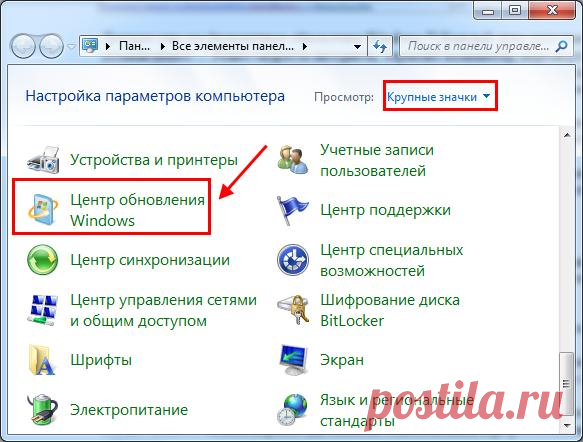Viewport: 583px width, 442px height.
Task: Open 'Язык и региональные стандарты' link
Action: [397, 410]
